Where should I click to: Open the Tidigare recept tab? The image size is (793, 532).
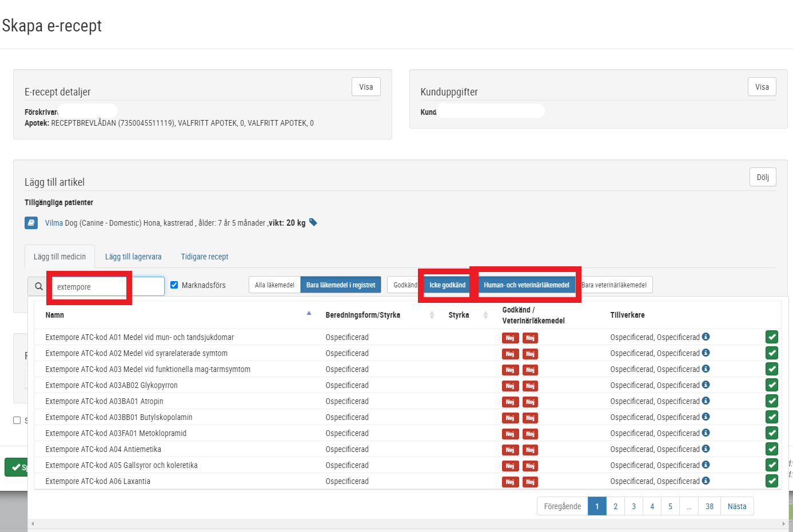click(x=205, y=257)
